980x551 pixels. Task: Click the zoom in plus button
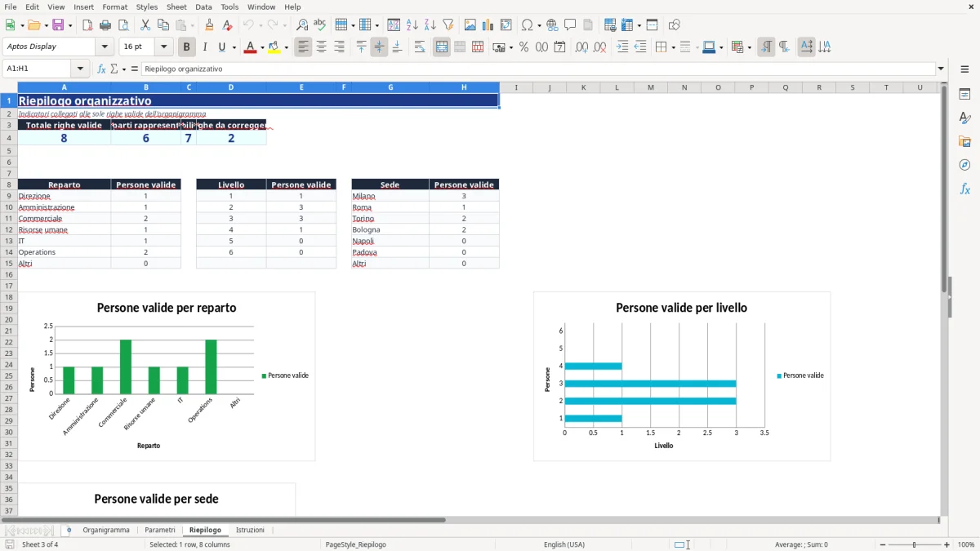(x=947, y=544)
